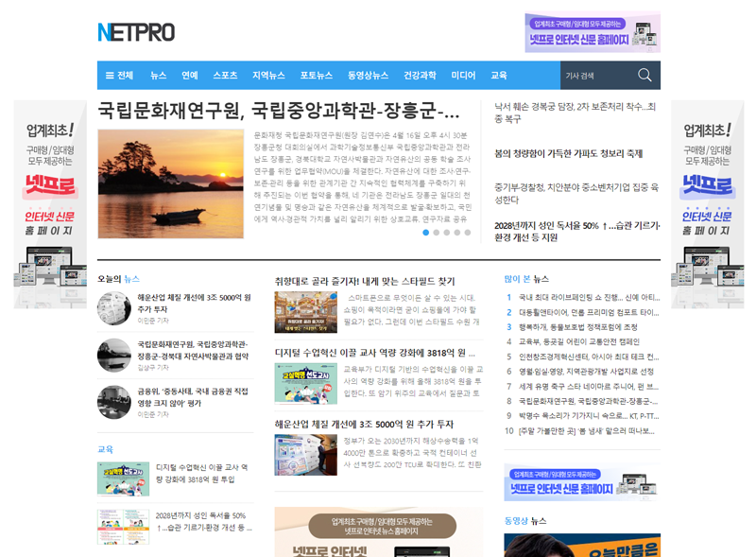The image size is (756, 557).
Task: Select the second carousel dot under the headline
Action: click(437, 232)
